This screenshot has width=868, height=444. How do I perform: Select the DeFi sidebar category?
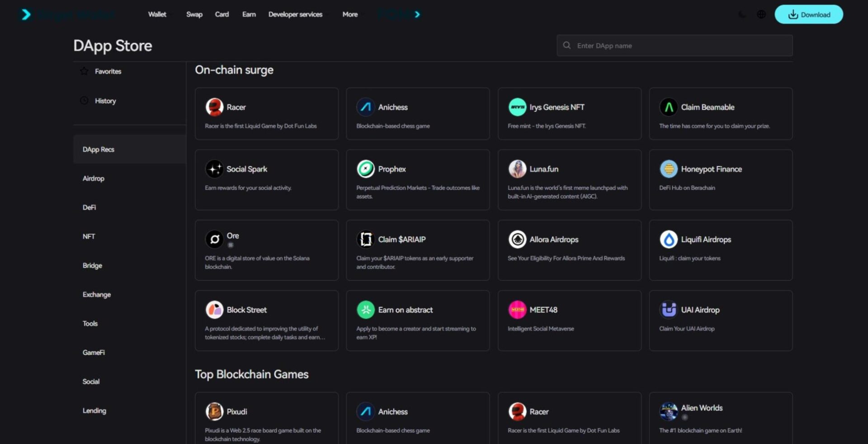point(90,207)
